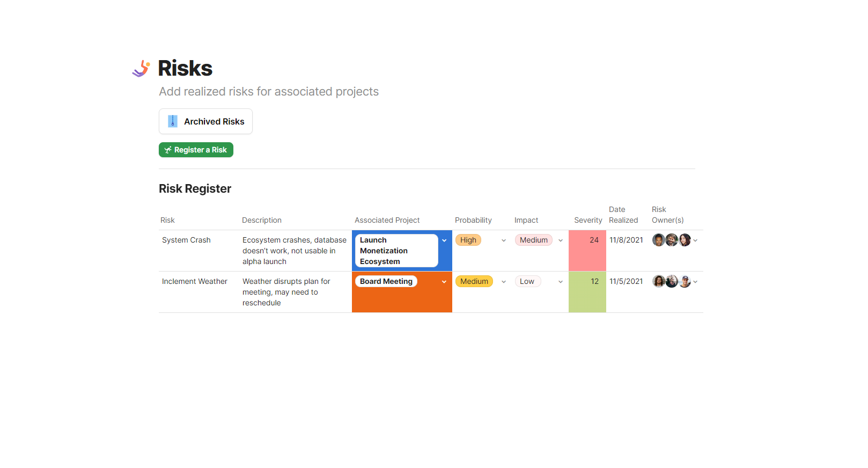Screen dimensions: 868x468
Task: Click the green severity 12 cell
Action: [x=587, y=292]
